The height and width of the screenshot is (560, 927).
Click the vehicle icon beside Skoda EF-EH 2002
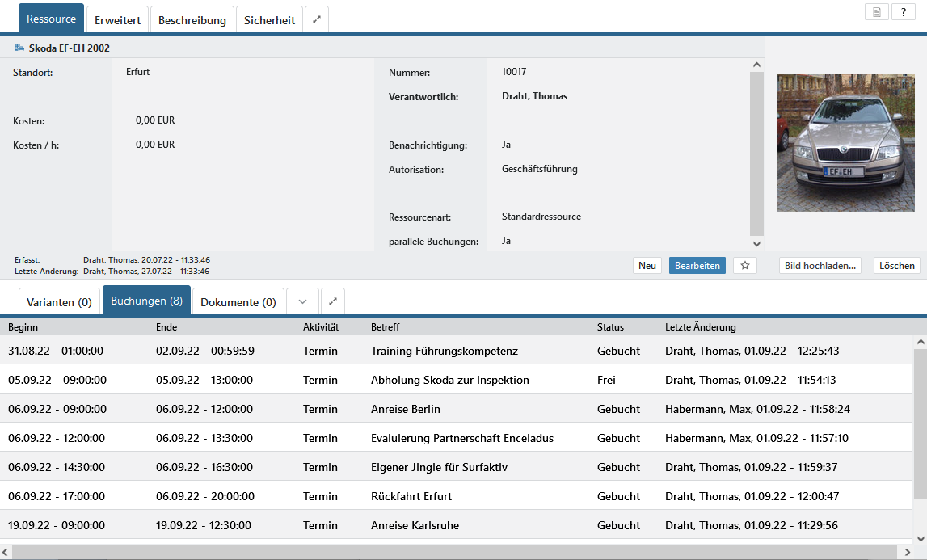coord(19,48)
